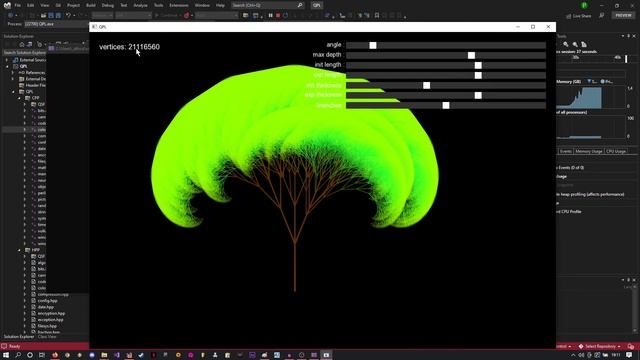The height and width of the screenshot is (360, 640).
Task: Open the Project menu
Action: (73, 5)
